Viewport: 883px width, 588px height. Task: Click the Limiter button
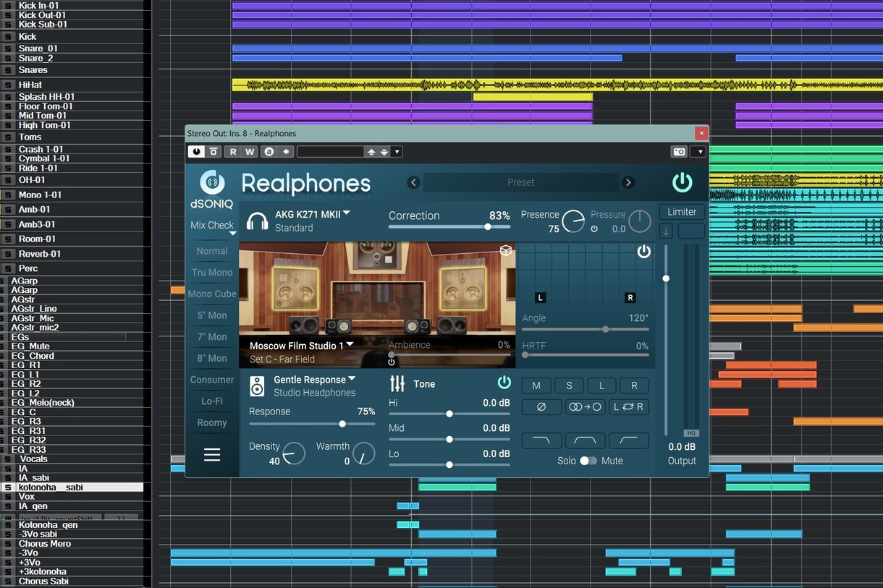[x=682, y=212]
